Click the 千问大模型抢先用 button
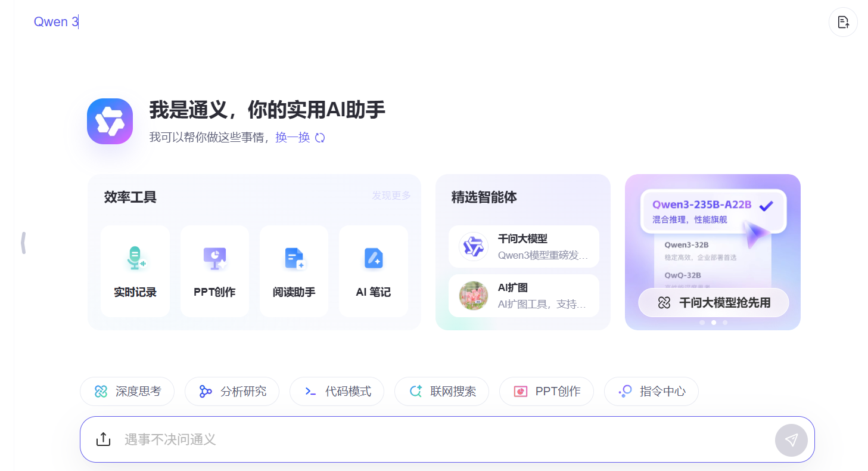This screenshot has width=868, height=471. coord(714,303)
